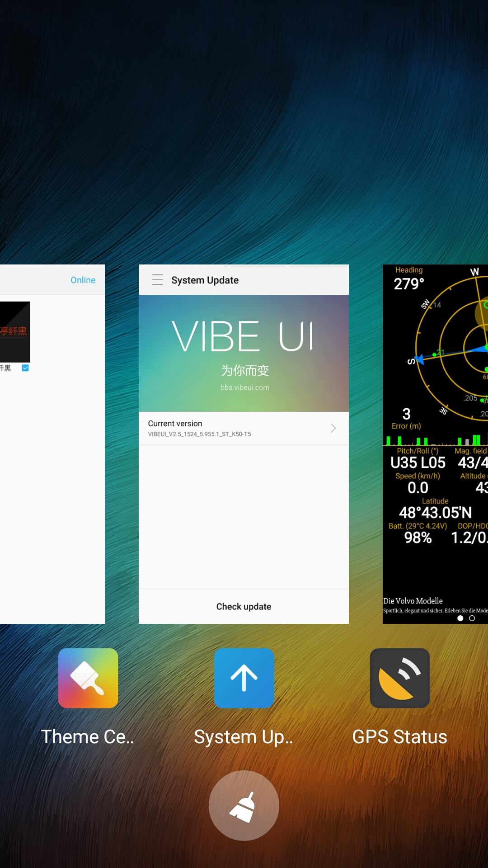The height and width of the screenshot is (868, 488).
Task: Click the bbs.vibeui.com link
Action: 245,387
